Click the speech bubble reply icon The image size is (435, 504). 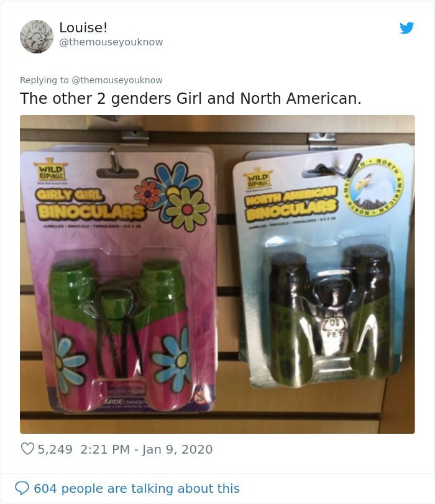22,488
